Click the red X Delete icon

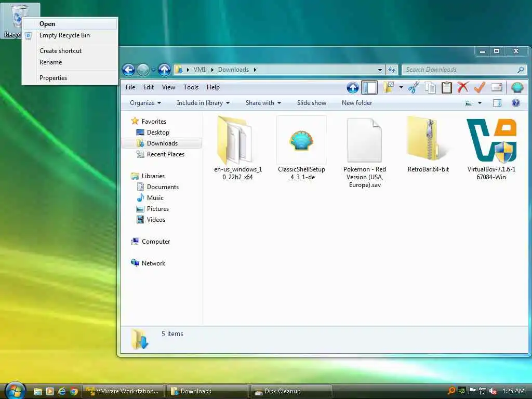click(x=463, y=87)
